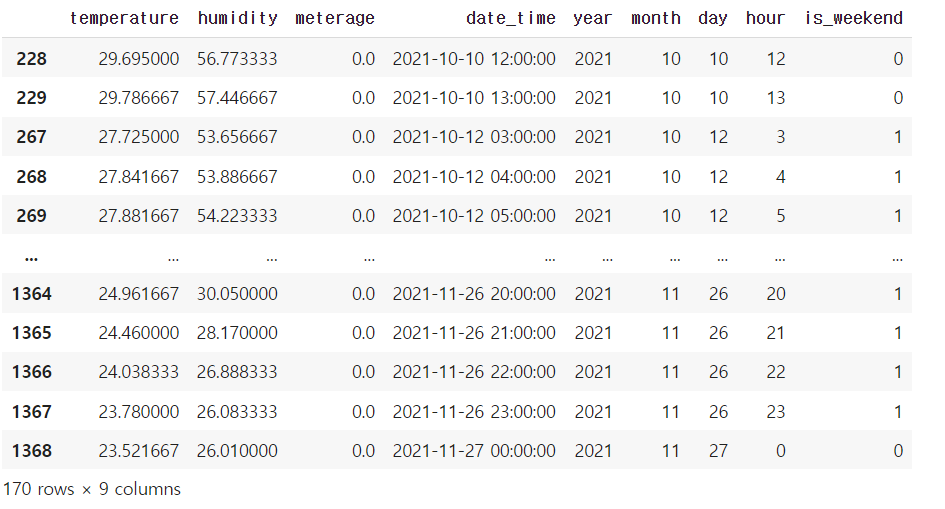The image size is (945, 509).
Task: Click humidity value 56.773333
Action: (x=237, y=59)
